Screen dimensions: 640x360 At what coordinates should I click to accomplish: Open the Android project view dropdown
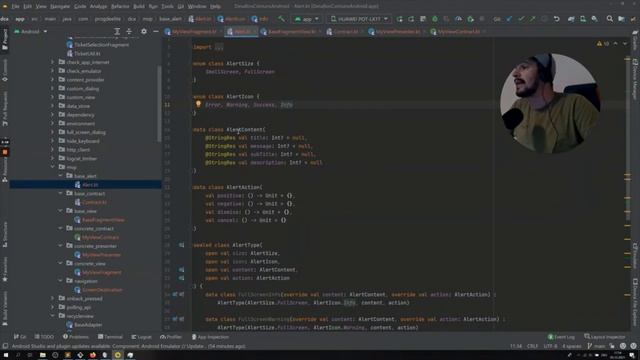pyautogui.click(x=31, y=31)
